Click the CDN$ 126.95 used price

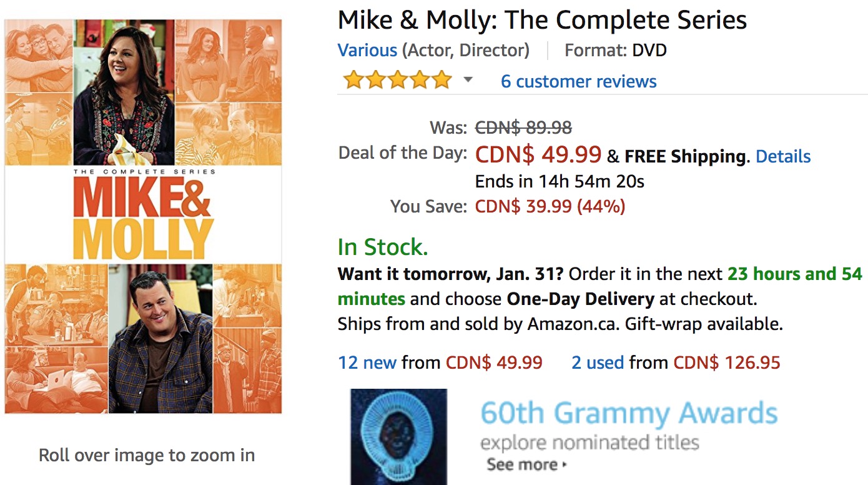tap(727, 362)
